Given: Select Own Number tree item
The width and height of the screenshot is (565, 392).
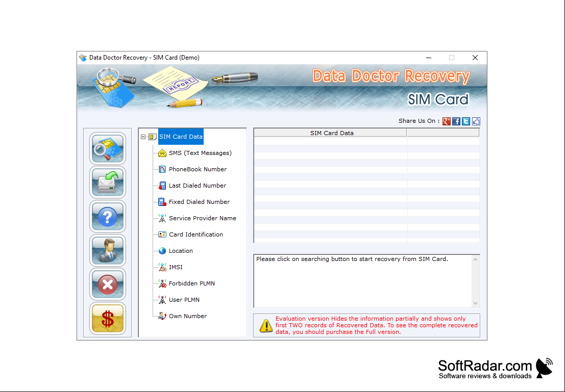Looking at the screenshot, I should tap(187, 316).
